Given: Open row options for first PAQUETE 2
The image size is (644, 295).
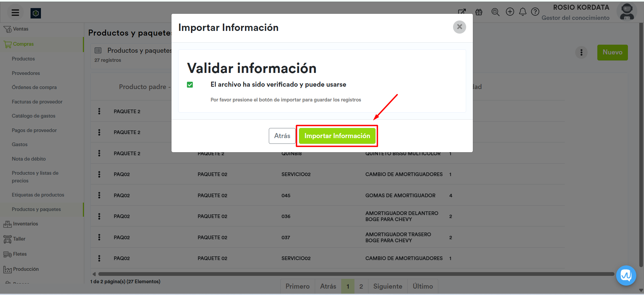Looking at the screenshot, I should click(99, 111).
